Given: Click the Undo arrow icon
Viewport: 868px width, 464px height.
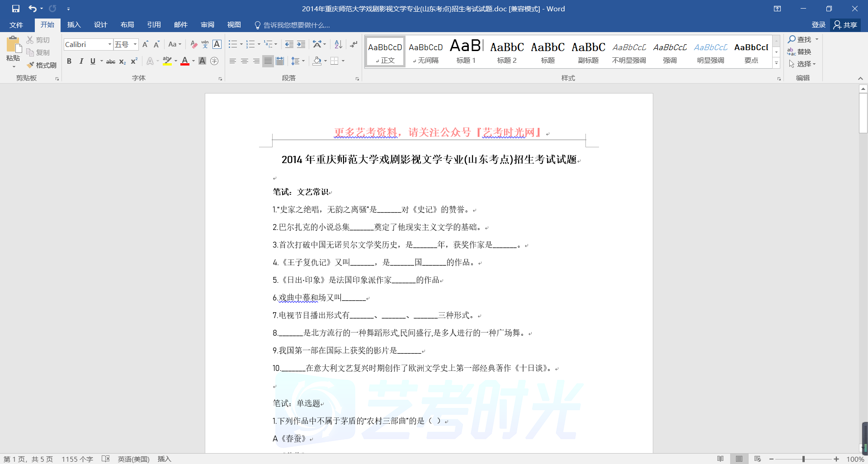Looking at the screenshot, I should coord(32,9).
